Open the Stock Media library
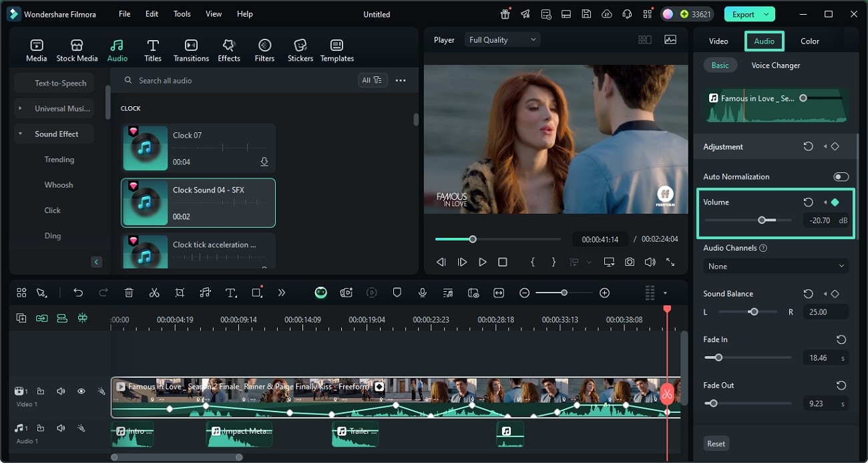Screen dimensions: 868x463 (77, 51)
